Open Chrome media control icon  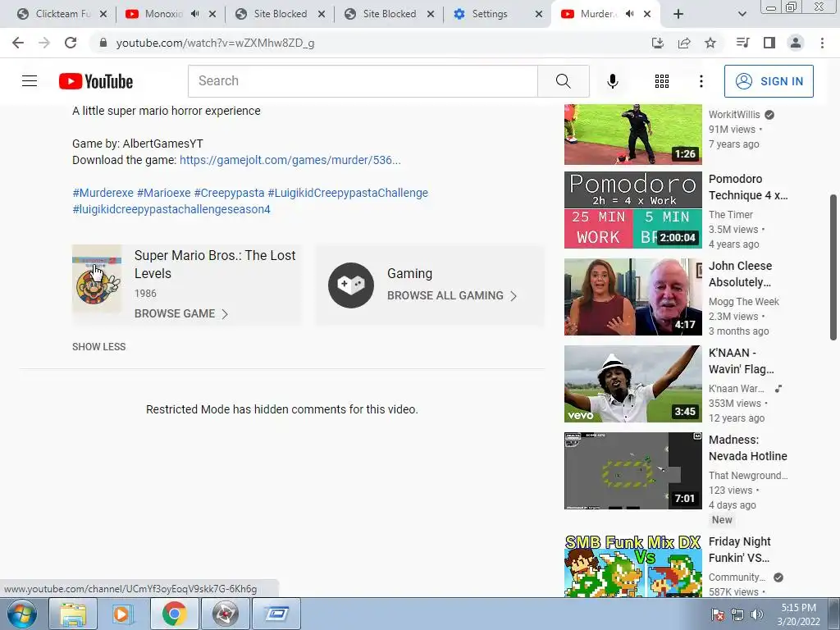point(742,43)
